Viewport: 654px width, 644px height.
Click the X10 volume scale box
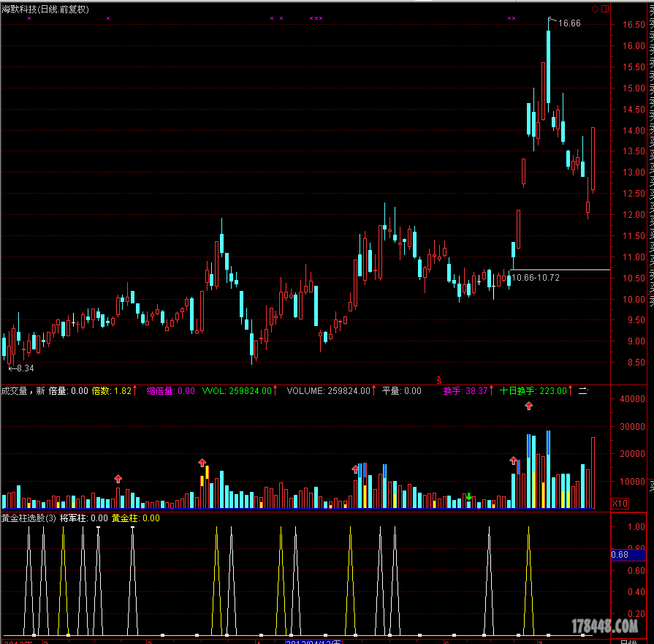coord(620,504)
